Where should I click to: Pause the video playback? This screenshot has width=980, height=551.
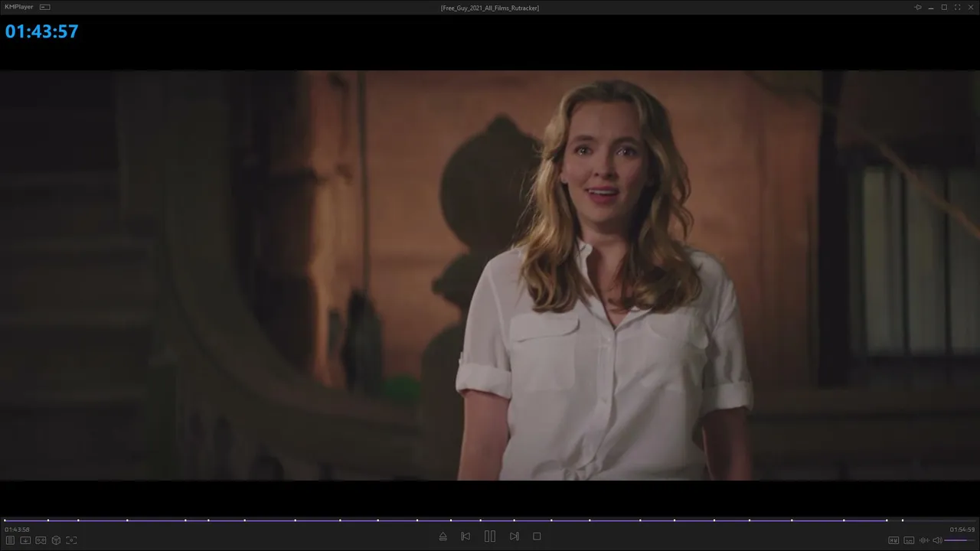click(x=490, y=536)
